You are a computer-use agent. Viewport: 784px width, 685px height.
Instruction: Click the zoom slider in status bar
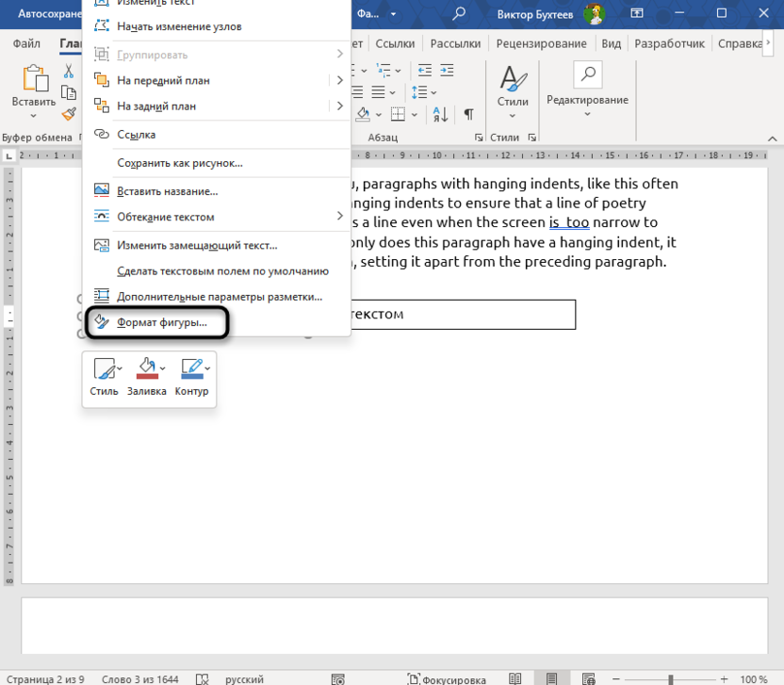pos(671,678)
